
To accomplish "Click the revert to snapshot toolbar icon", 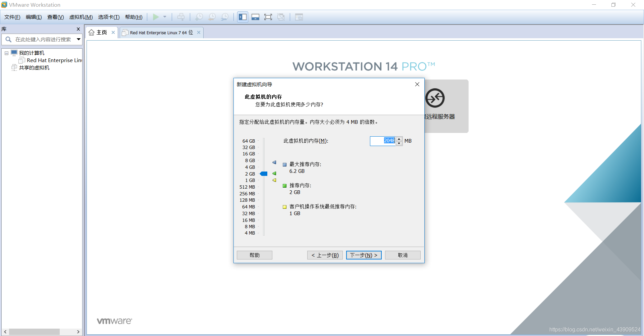I will click(212, 17).
